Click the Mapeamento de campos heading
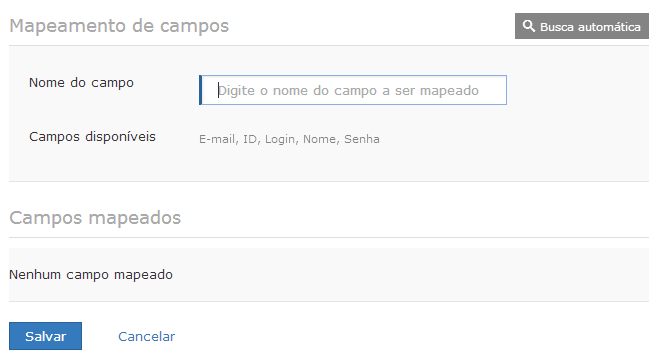This screenshot has height=360, width=661. coord(119,26)
